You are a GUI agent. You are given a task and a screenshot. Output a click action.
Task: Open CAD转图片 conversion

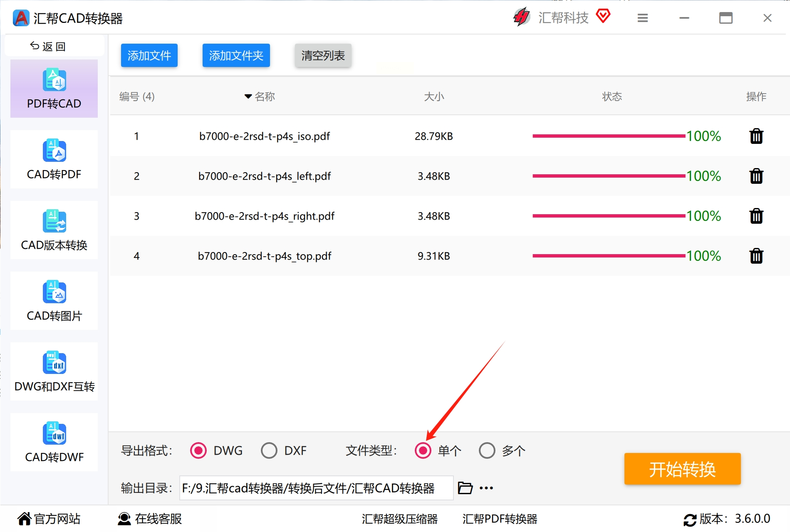[54, 301]
